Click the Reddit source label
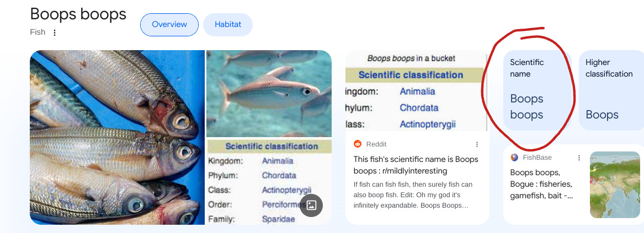The height and width of the screenshot is (233, 644). click(x=376, y=144)
